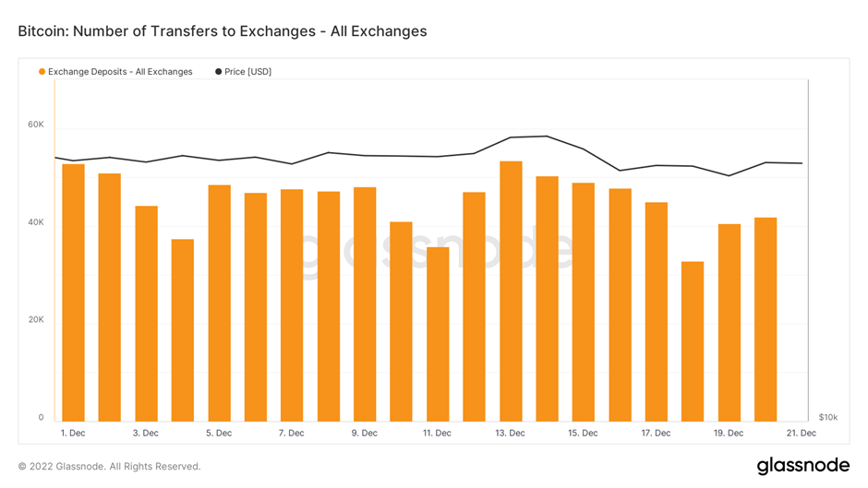The image size is (868, 488).
Task: Select the bar above 19. Dec
Action: pyautogui.click(x=729, y=323)
